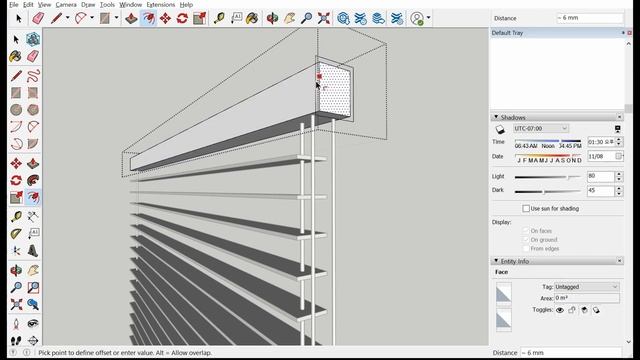Toggle the On ground display checkbox

526,240
